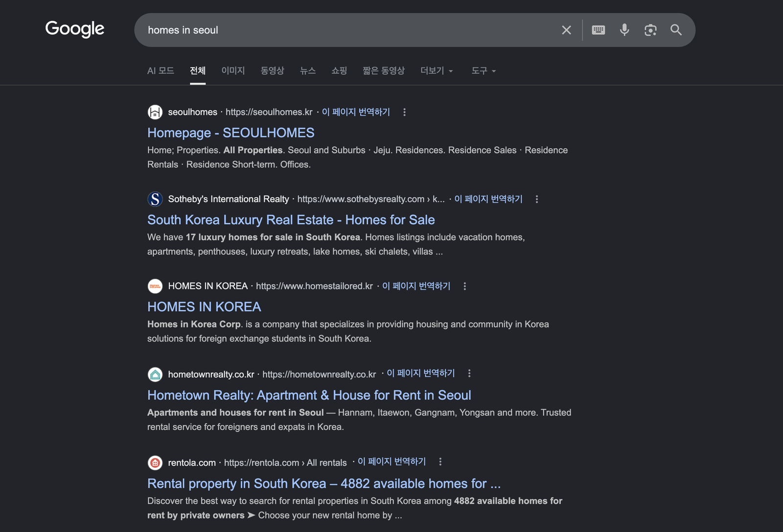The height and width of the screenshot is (532, 783).
Task: Switch to the 이미지 tab
Action: tap(233, 71)
